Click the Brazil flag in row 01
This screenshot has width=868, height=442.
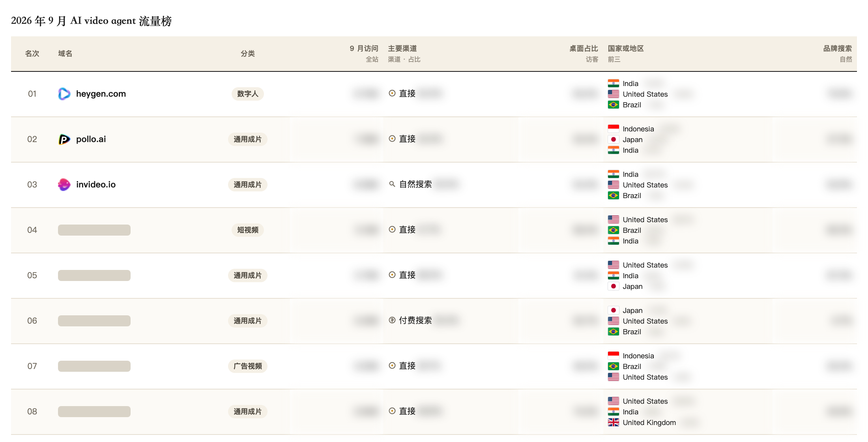(x=614, y=105)
